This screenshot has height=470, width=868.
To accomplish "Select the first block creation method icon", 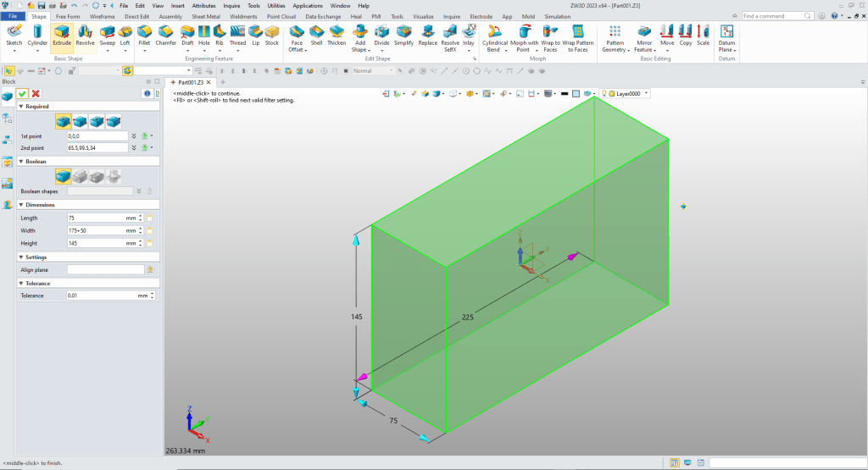I will 63,121.
